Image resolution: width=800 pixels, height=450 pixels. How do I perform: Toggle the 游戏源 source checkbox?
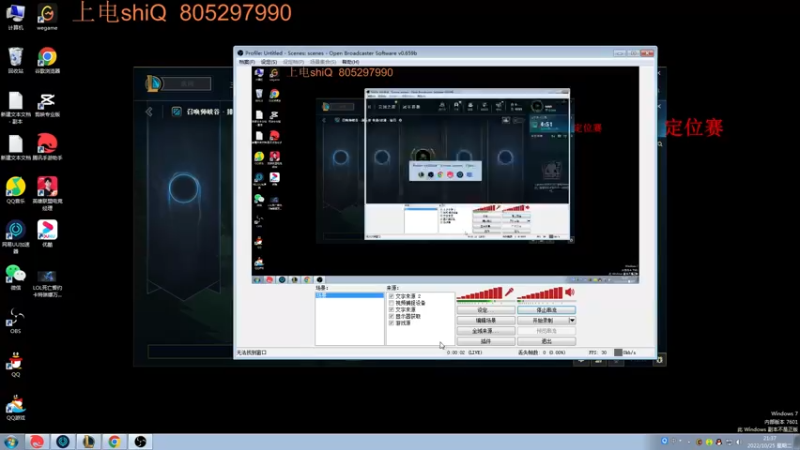pyautogui.click(x=391, y=323)
